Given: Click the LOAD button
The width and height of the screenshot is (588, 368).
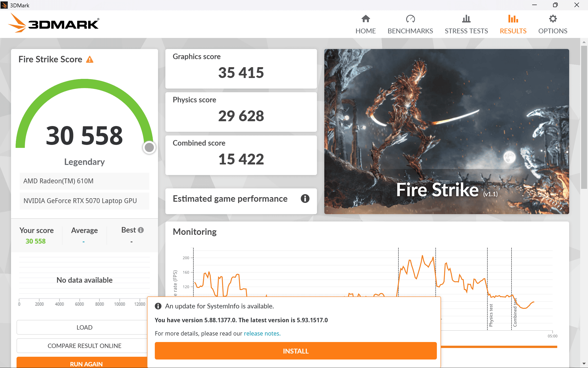Looking at the screenshot, I should click(82, 327).
